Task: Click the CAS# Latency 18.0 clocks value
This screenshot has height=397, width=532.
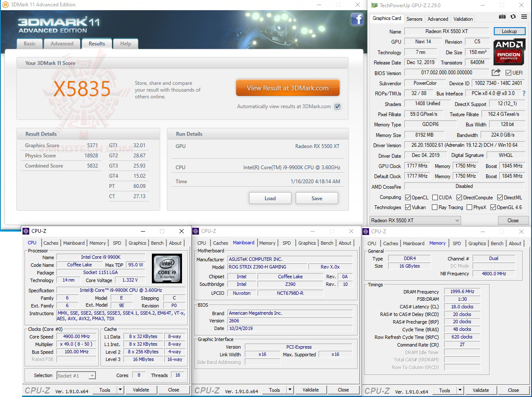Action: tap(462, 307)
